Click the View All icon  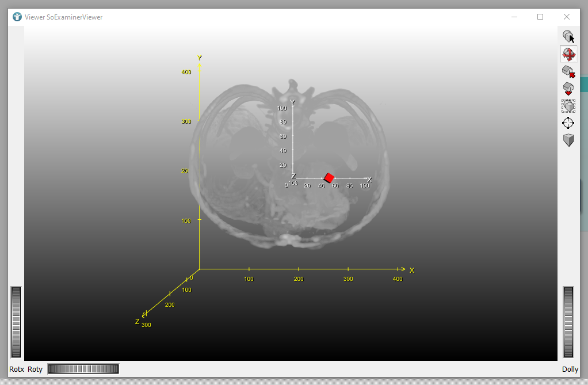pyautogui.click(x=568, y=106)
